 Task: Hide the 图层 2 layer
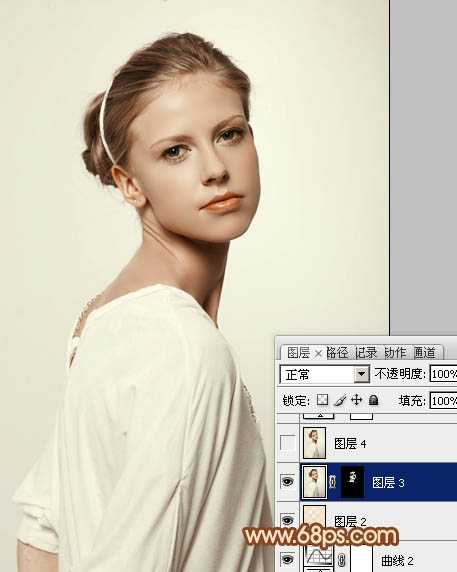click(287, 520)
